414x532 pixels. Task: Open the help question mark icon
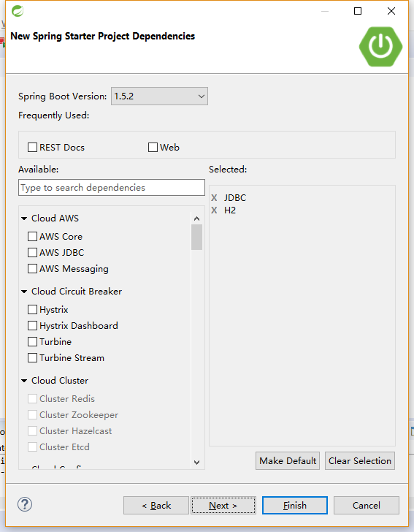(x=25, y=504)
